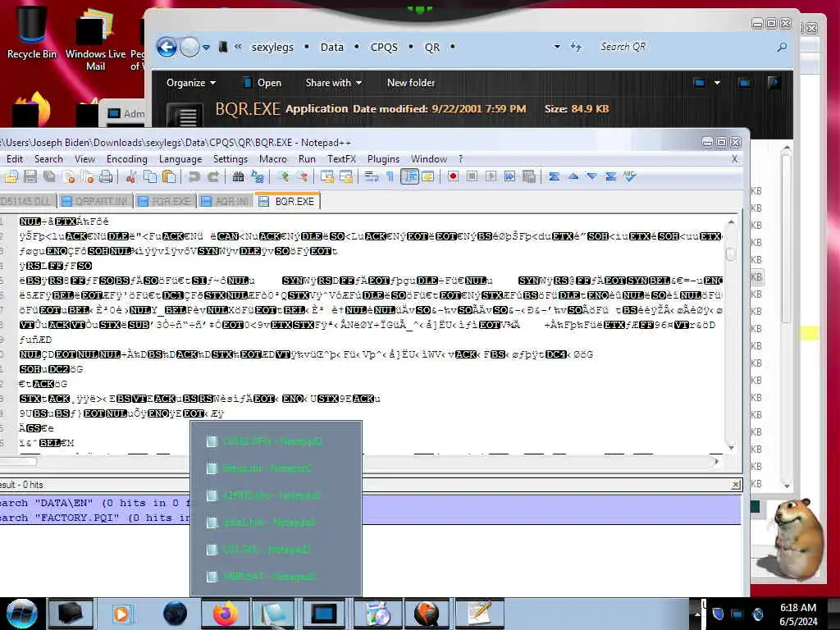
Task: Click the Open button in Explorer toolbar
Action: click(262, 83)
